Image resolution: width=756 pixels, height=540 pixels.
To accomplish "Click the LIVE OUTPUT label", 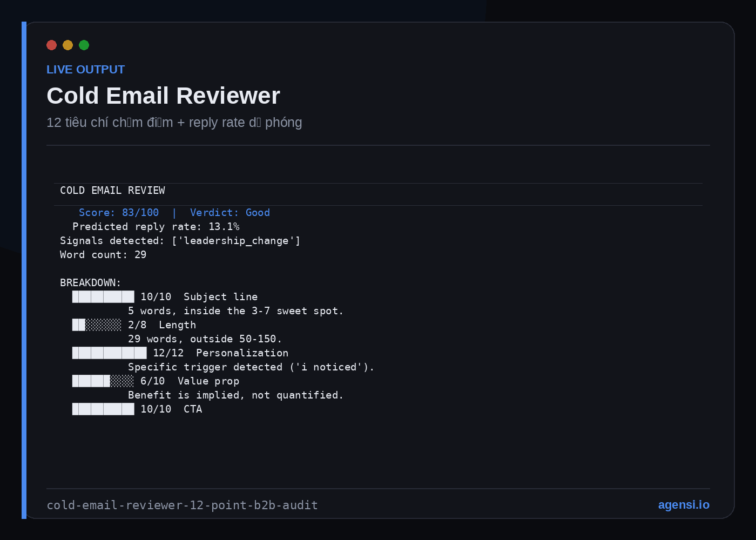I will 85,70.
